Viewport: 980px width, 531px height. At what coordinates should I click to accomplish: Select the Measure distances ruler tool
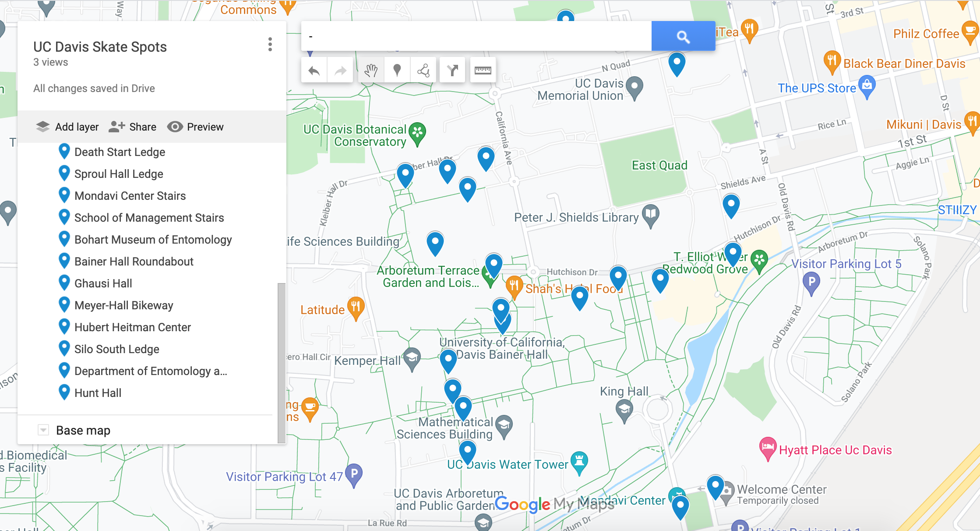pyautogui.click(x=483, y=70)
